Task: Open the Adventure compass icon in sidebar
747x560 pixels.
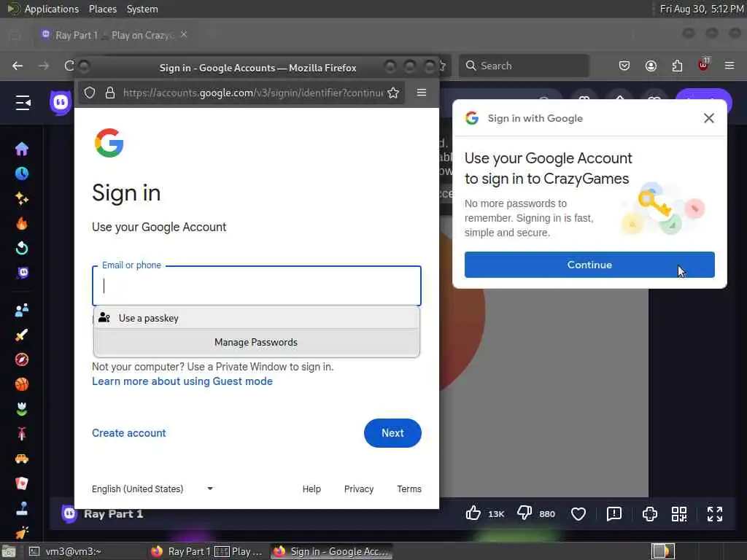Action: [21, 359]
